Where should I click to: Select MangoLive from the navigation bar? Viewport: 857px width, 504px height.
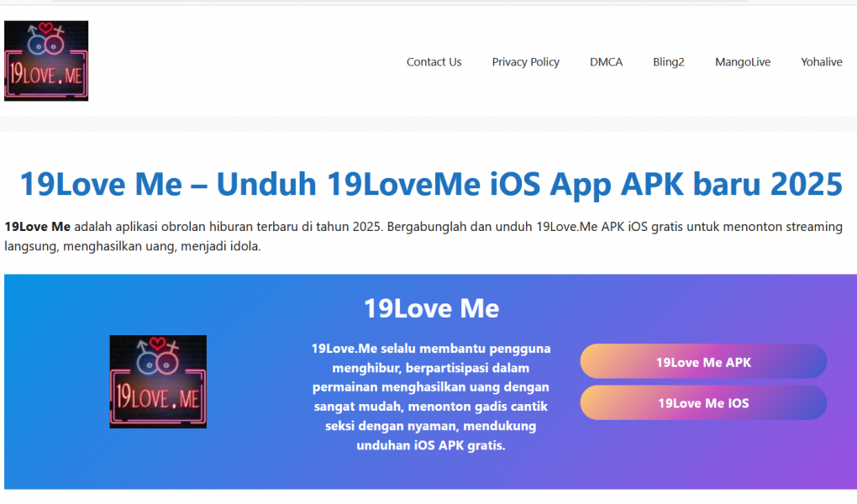click(743, 62)
